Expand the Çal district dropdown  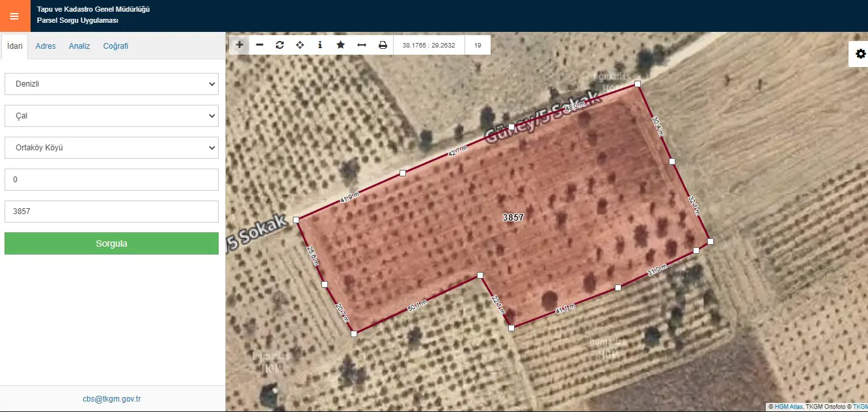[111, 116]
